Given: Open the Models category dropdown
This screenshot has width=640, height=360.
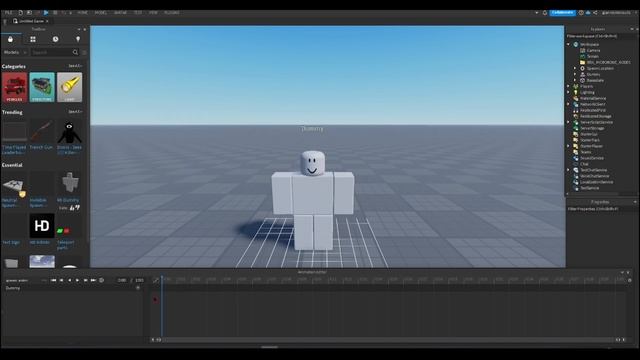Looking at the screenshot, I should pos(15,52).
